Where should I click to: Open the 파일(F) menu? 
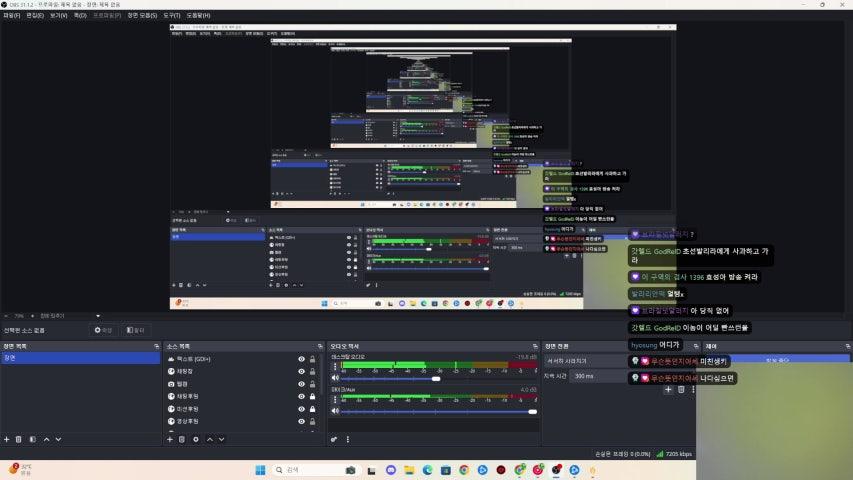pos(11,15)
